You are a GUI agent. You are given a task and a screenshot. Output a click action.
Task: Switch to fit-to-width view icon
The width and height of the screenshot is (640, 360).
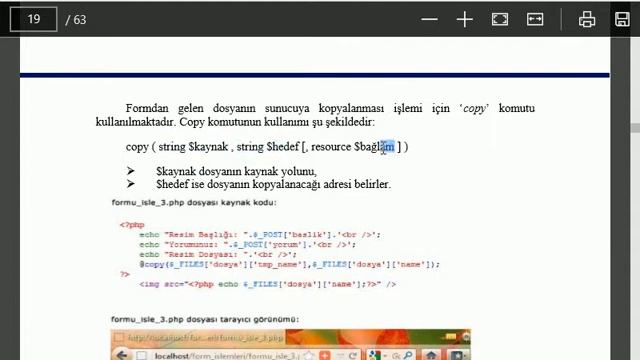tap(535, 19)
